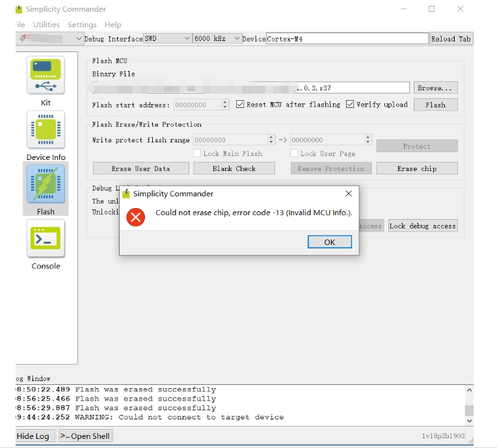Click the Erase chip button

[x=417, y=168]
